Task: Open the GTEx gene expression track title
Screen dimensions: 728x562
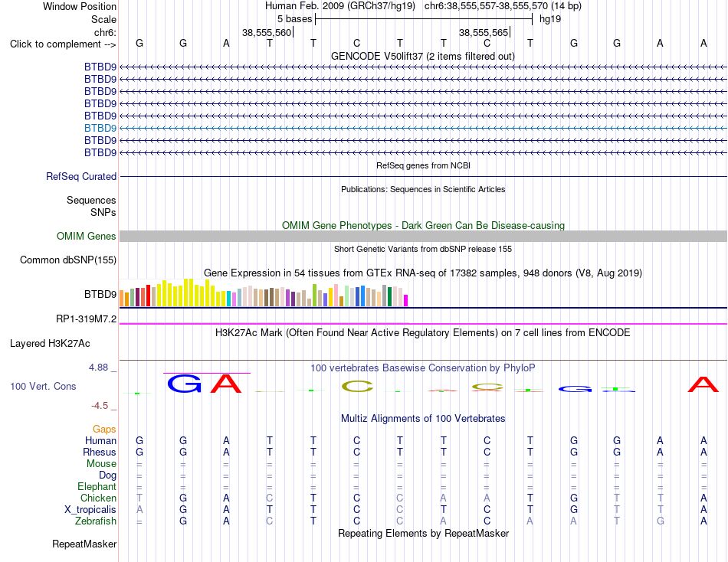Action: pos(423,273)
